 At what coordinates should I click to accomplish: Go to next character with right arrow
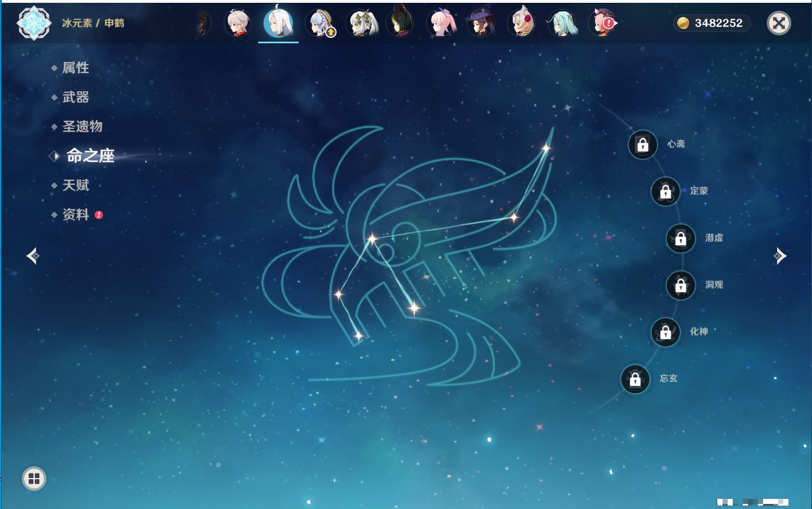coord(780,256)
